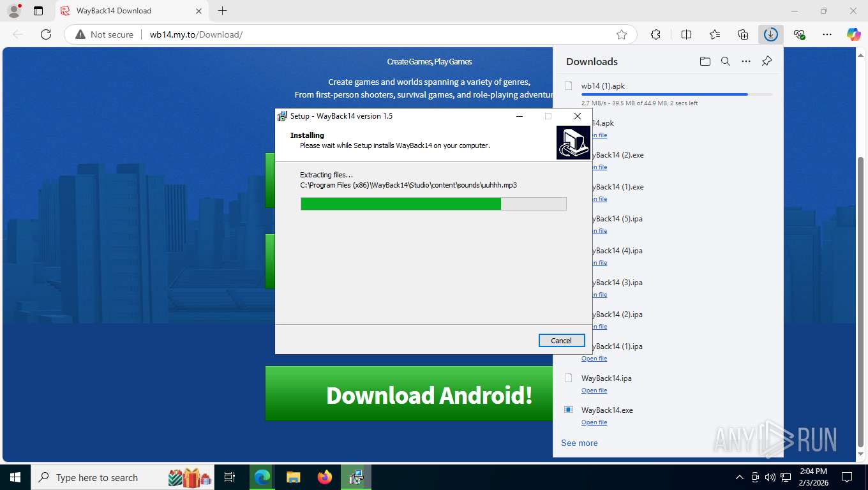
Task: Click the taskbar search box
Action: pos(123,477)
